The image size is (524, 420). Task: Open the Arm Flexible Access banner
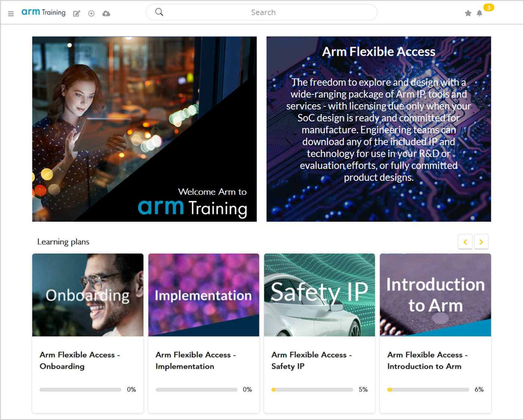tap(379, 129)
